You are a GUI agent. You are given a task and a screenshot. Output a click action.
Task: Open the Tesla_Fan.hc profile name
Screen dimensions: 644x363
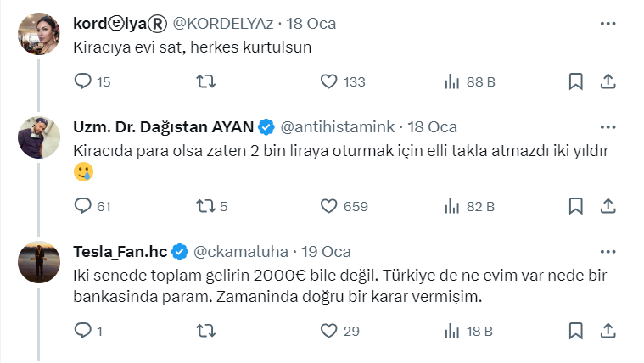[x=120, y=252]
